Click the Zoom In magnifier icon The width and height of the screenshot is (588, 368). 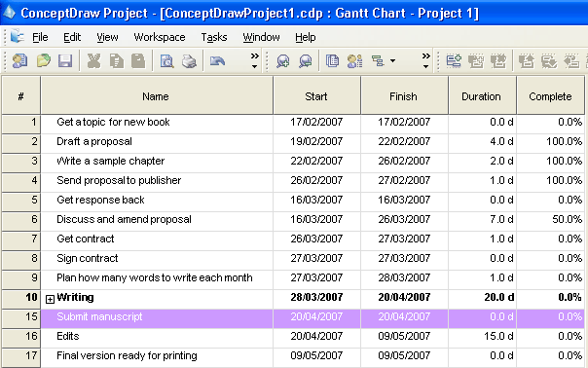coord(282,60)
